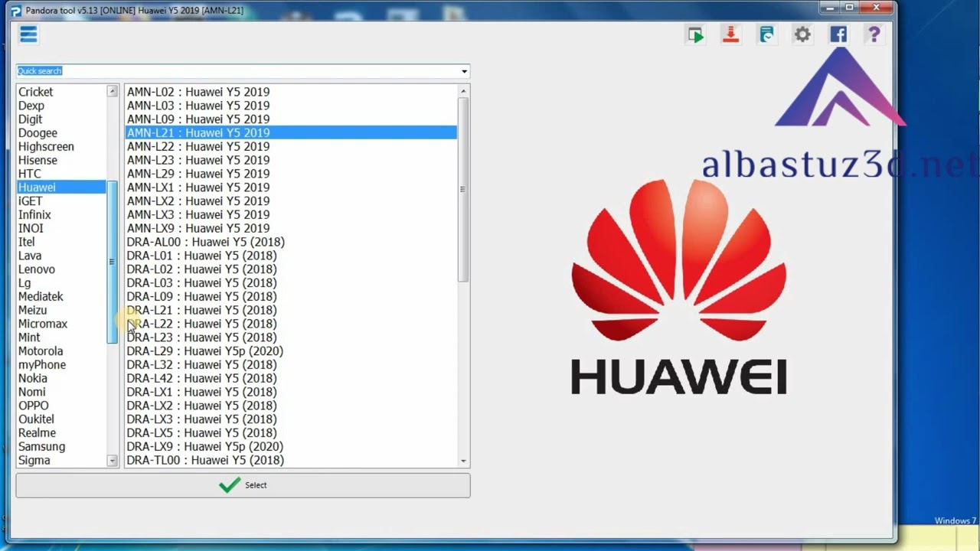Screen dimensions: 980x551
Task: Click the brand list scroll up arrow
Action: [113, 91]
